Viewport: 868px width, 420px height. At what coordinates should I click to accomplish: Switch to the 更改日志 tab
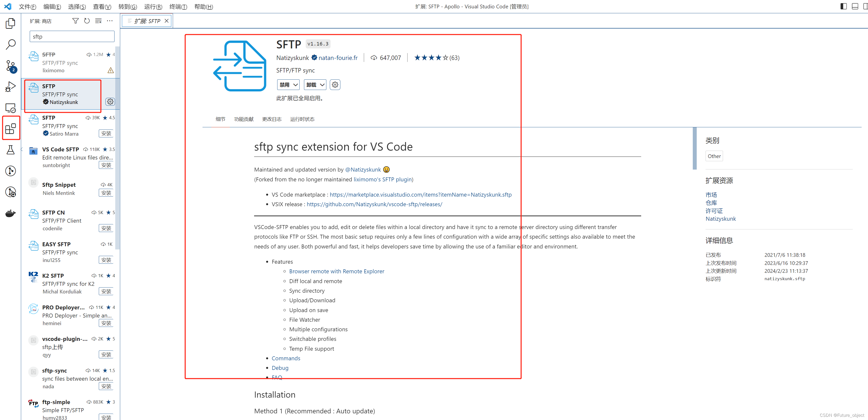click(272, 119)
